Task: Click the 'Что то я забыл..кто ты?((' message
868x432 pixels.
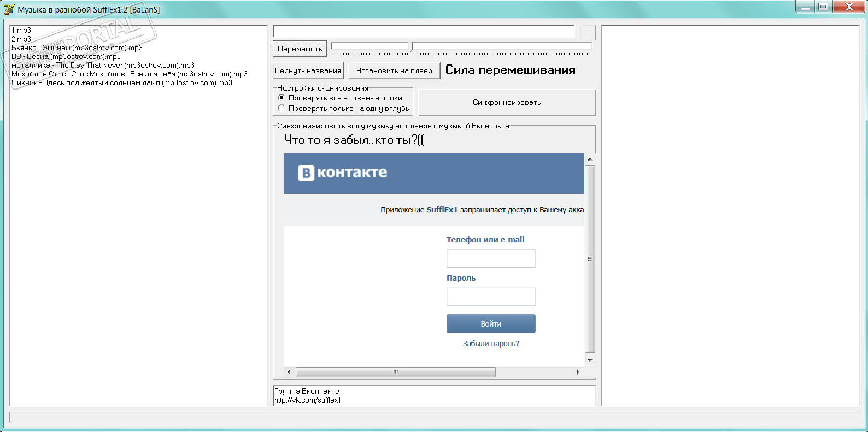Action: point(354,140)
